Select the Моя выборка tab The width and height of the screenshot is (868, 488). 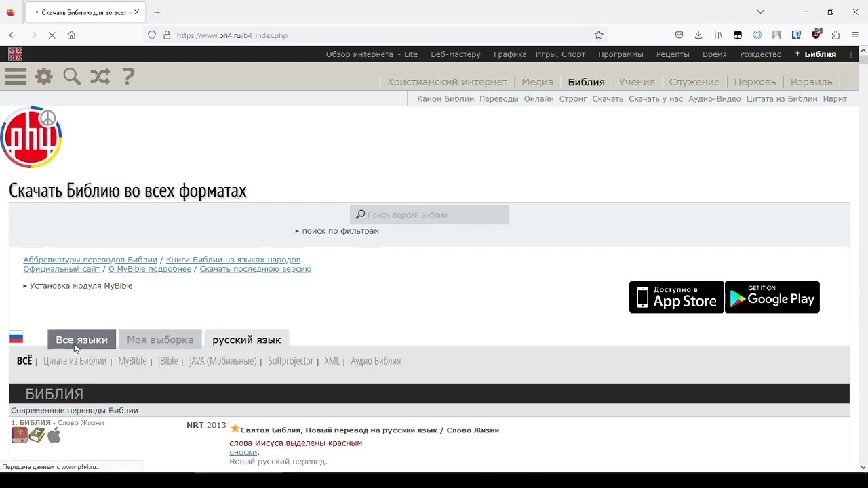coord(160,340)
